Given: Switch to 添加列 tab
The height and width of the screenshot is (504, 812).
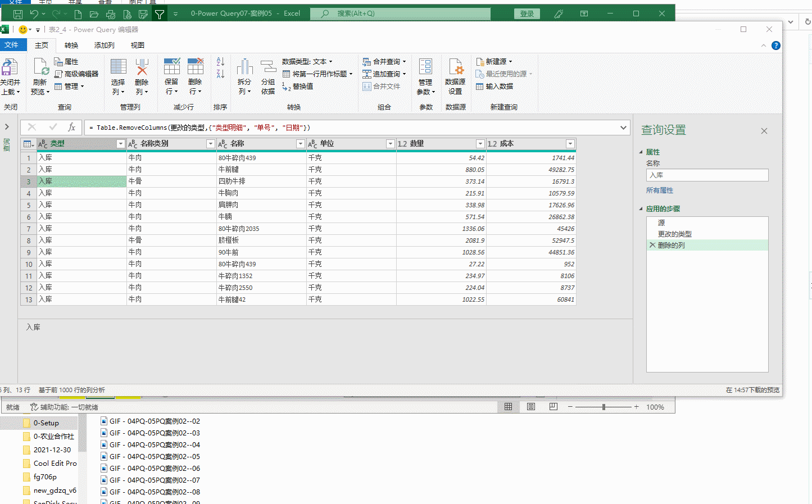Looking at the screenshot, I should coord(104,46).
